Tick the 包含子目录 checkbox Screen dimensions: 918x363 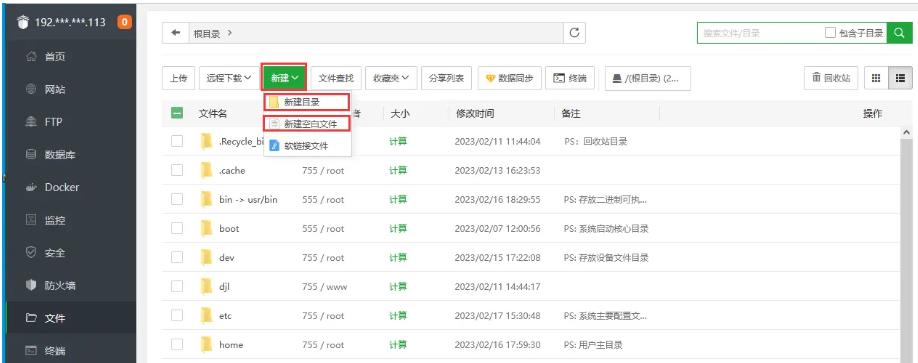tap(830, 33)
